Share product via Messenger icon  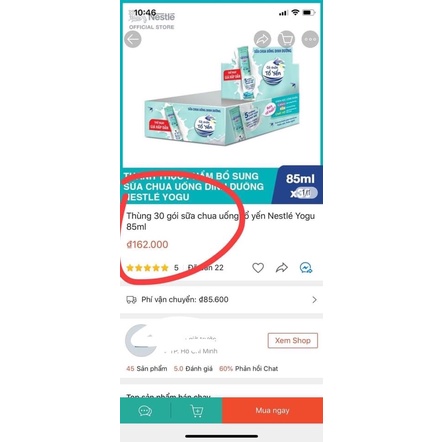[306, 268]
